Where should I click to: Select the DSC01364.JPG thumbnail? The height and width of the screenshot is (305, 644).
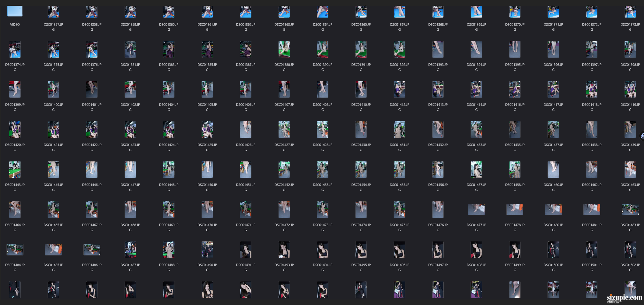[x=323, y=12]
